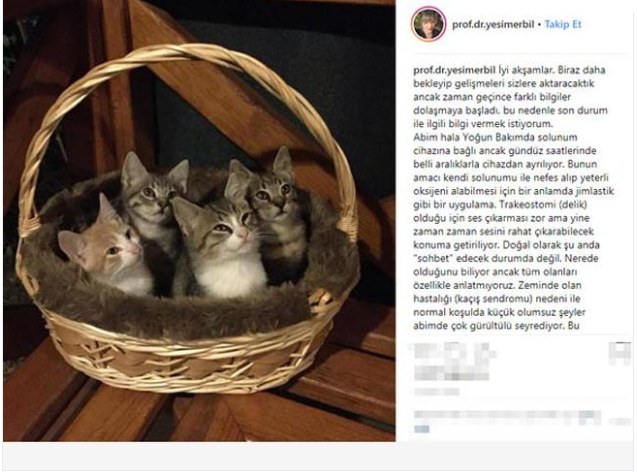637x472 pixels.
Task: Open the blurred likes count line
Action: point(451,374)
